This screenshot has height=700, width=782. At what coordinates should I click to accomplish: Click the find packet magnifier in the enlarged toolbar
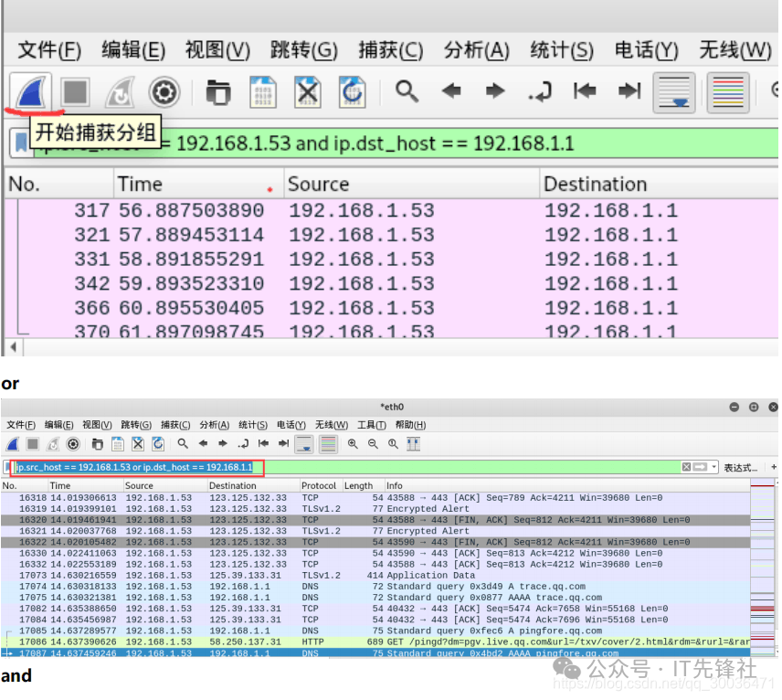click(x=407, y=91)
